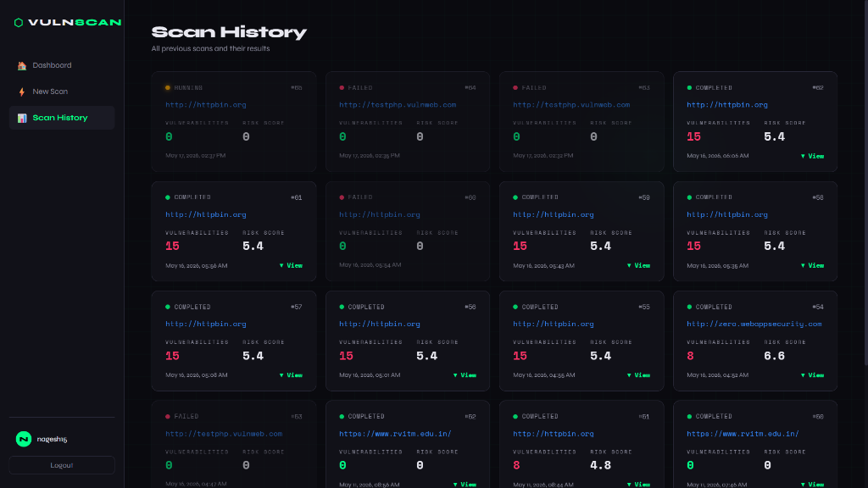Click the New Scan lightning bolt icon

22,91
